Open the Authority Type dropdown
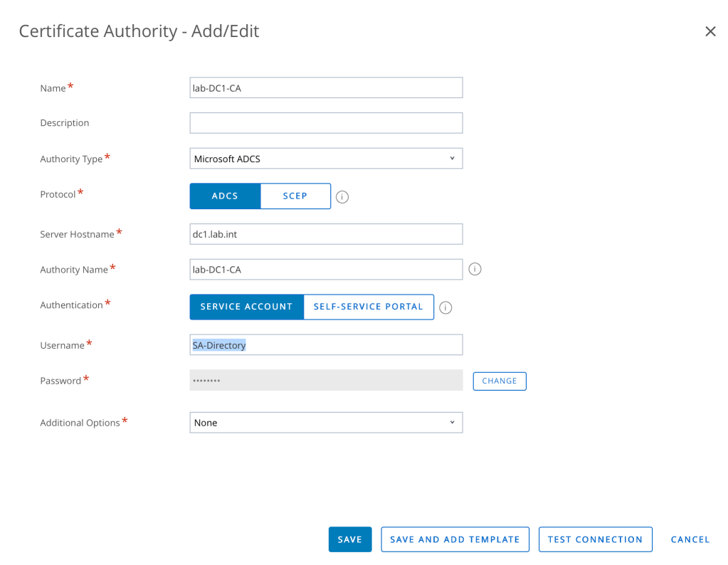Screen dimensions: 728x565 [326, 159]
